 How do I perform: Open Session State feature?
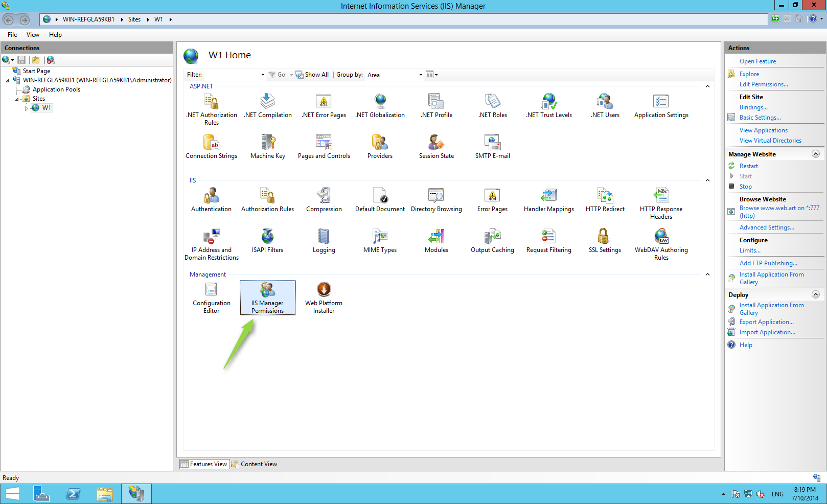pos(437,147)
